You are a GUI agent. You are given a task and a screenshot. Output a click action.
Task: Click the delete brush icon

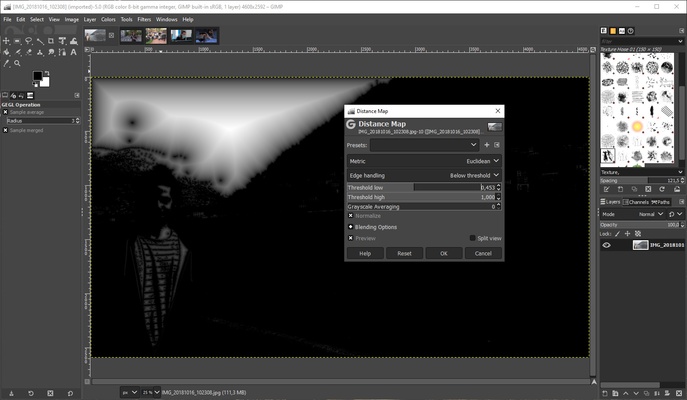tap(648, 189)
